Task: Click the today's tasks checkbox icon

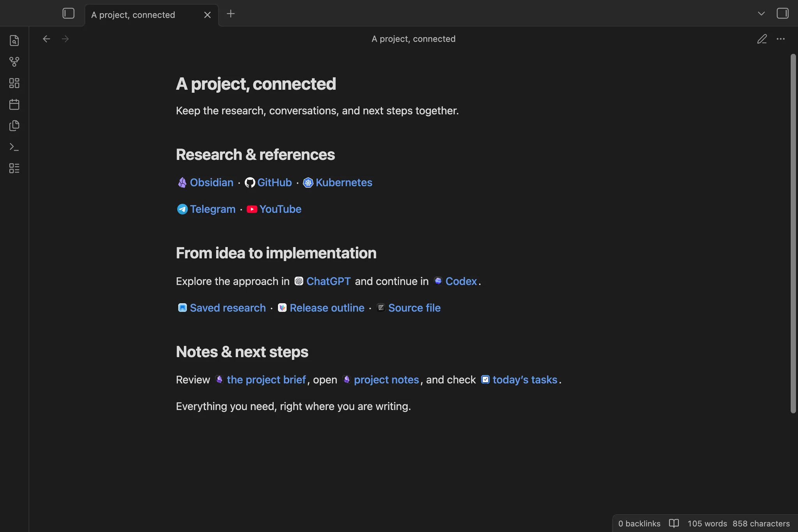Action: tap(485, 380)
